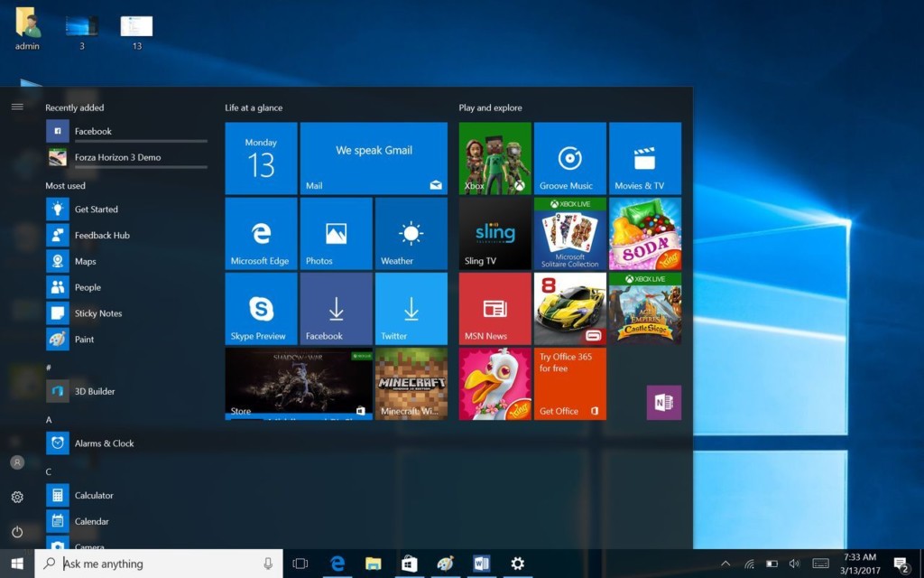Expand the Start menu hamburger button
The image size is (924, 578).
pos(17,107)
